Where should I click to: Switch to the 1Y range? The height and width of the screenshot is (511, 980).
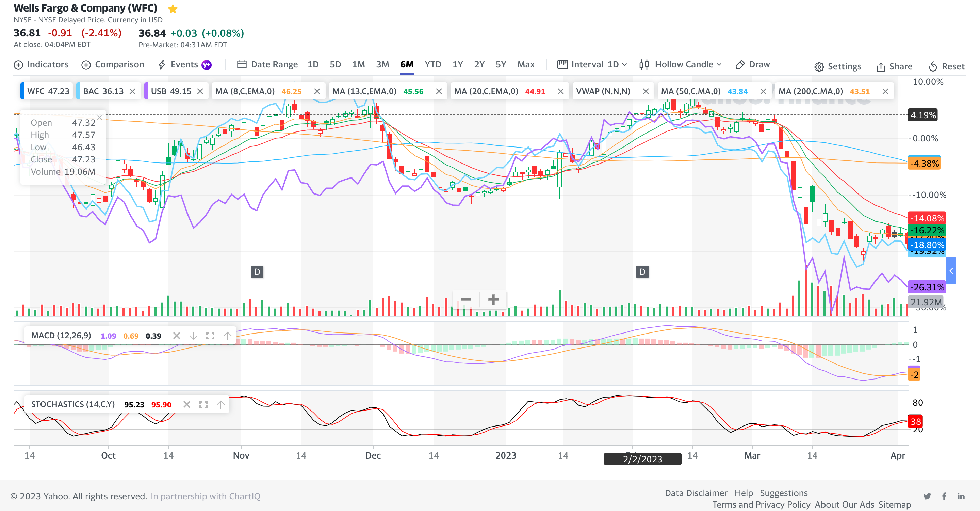[457, 65]
